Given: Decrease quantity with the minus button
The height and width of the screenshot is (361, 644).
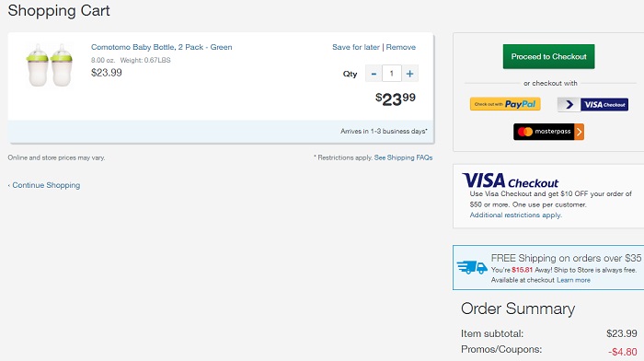Looking at the screenshot, I should coord(374,74).
